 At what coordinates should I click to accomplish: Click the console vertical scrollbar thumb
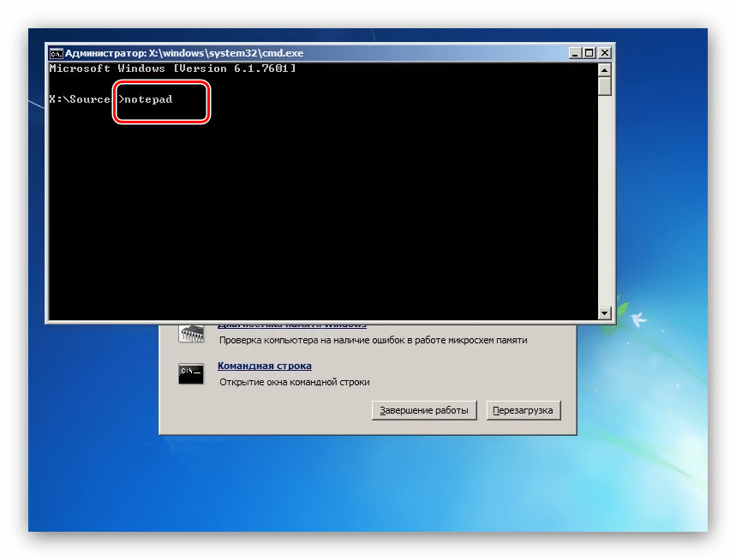pos(605,86)
